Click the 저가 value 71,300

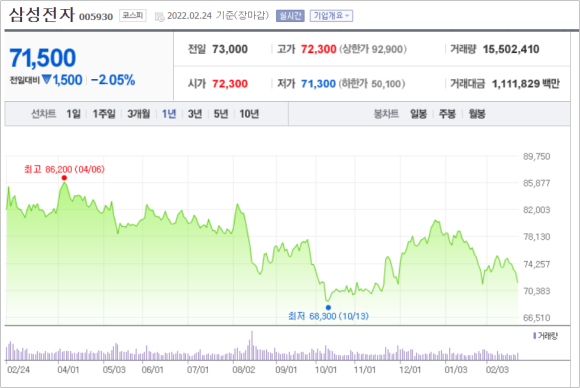click(x=318, y=84)
